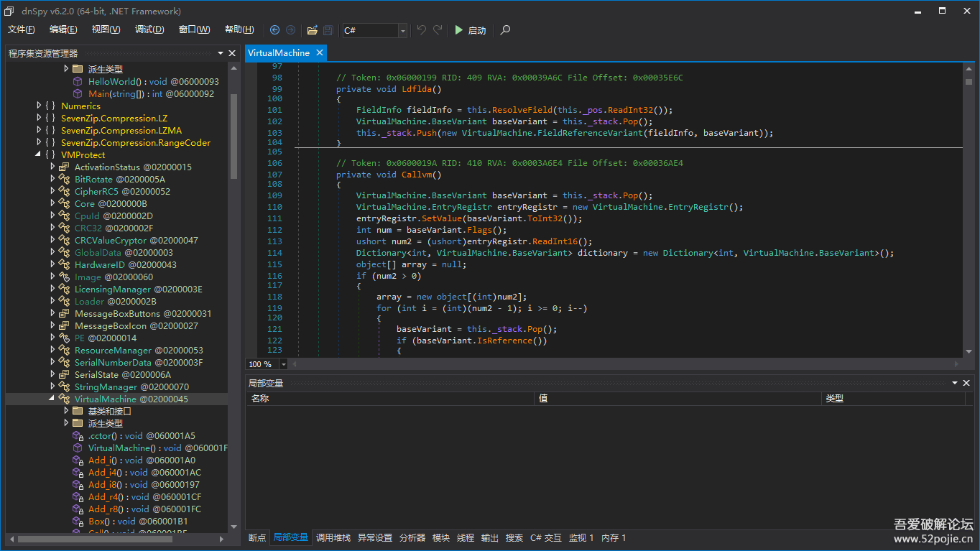This screenshot has height=551, width=980.
Task: Click the undo toolbar icon
Action: tap(422, 30)
